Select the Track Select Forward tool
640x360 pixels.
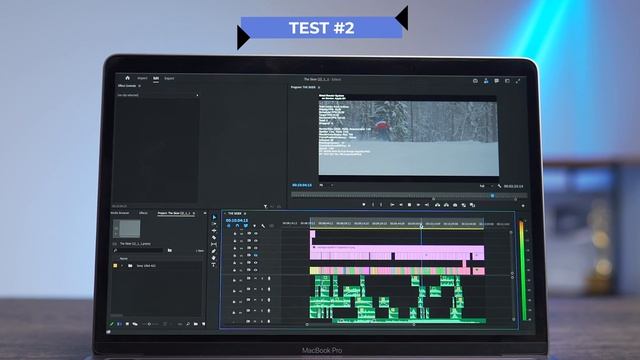point(214,224)
